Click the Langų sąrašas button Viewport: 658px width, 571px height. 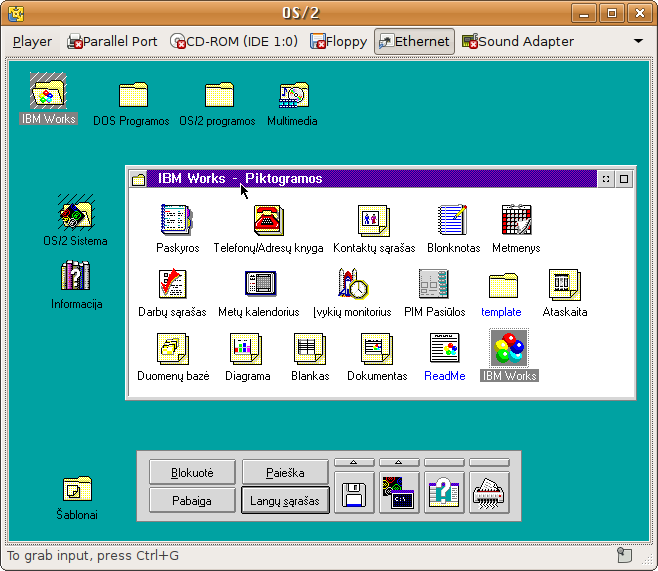point(285,501)
